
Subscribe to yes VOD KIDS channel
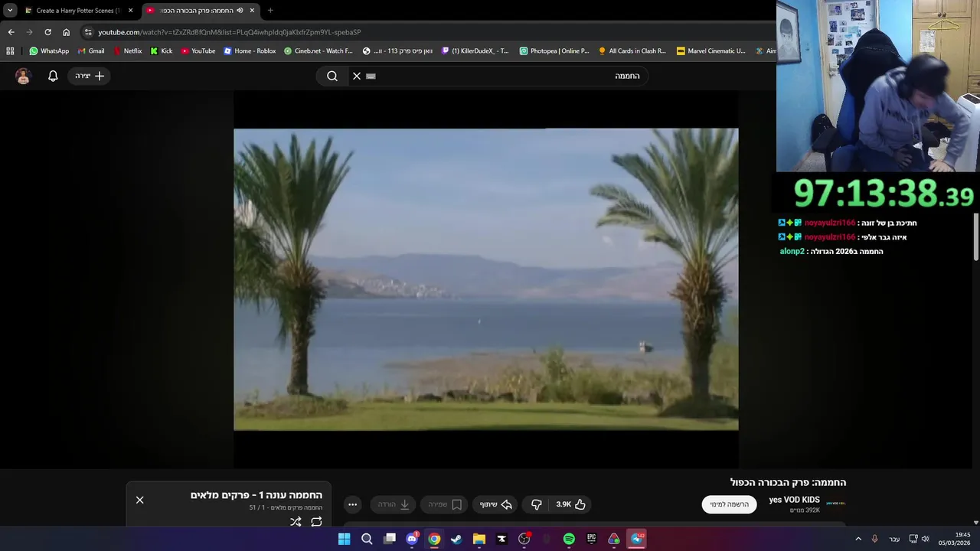click(x=729, y=504)
